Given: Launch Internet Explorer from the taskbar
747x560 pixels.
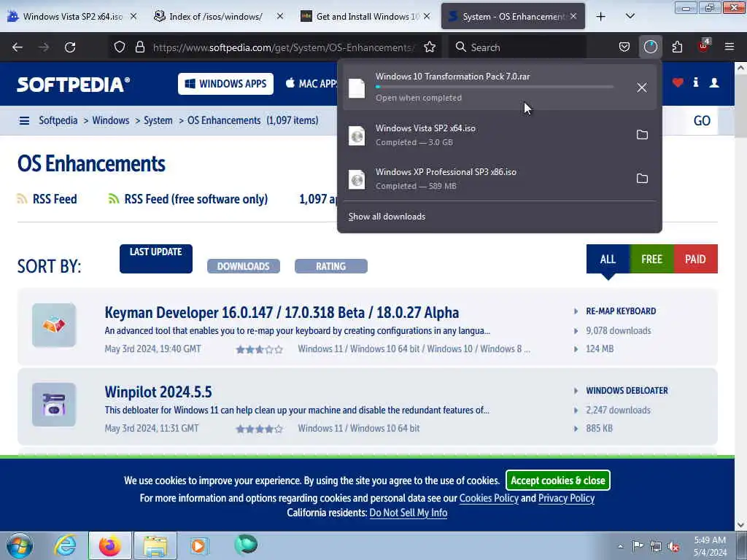Looking at the screenshot, I should tap(65, 545).
